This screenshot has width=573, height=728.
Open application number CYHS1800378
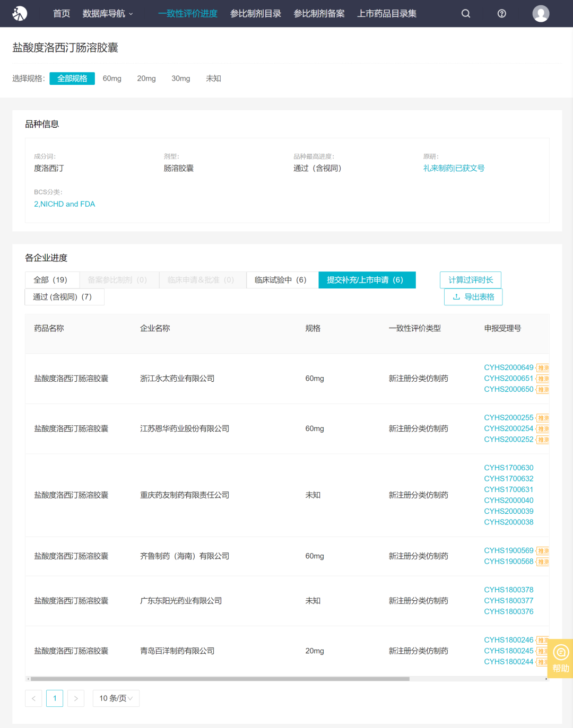tap(509, 590)
